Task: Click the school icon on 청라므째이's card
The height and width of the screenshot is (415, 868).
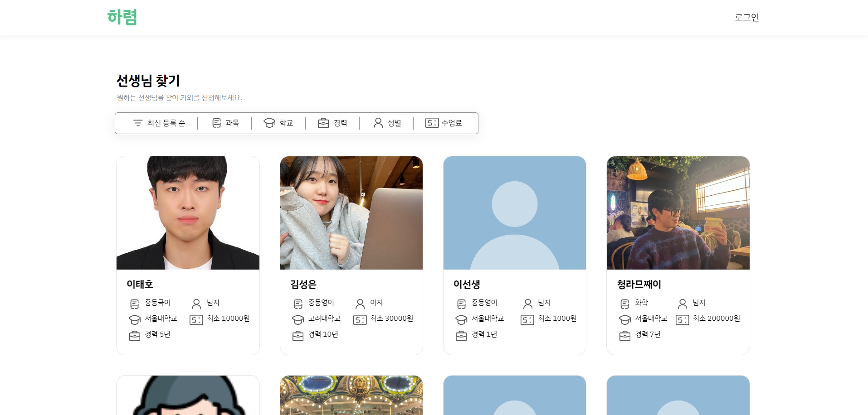Action: [x=625, y=320]
